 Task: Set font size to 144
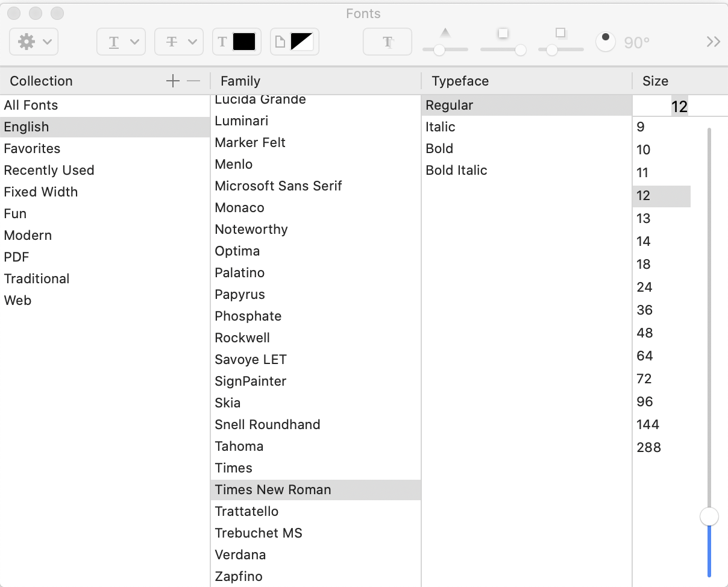662,424
